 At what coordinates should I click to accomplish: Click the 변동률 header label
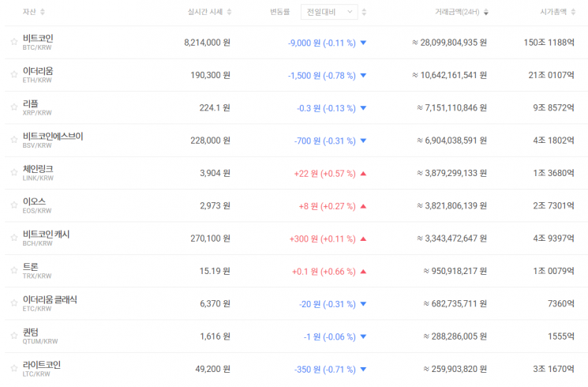(279, 12)
